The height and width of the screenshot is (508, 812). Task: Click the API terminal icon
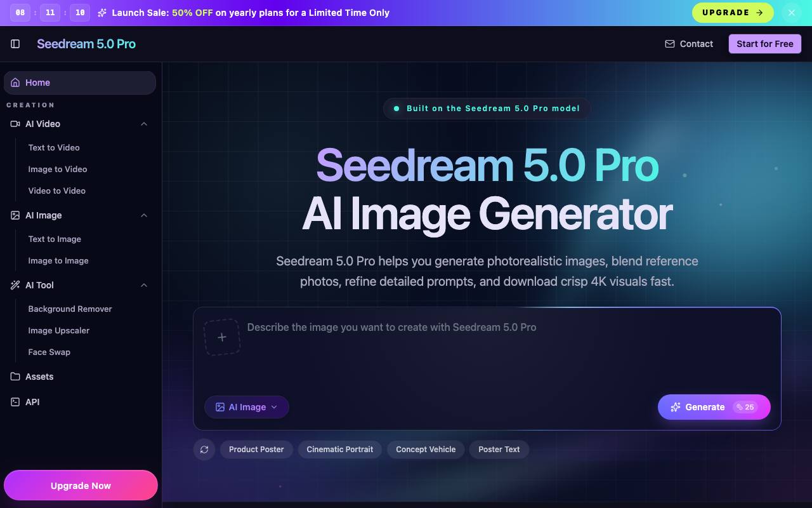15,402
